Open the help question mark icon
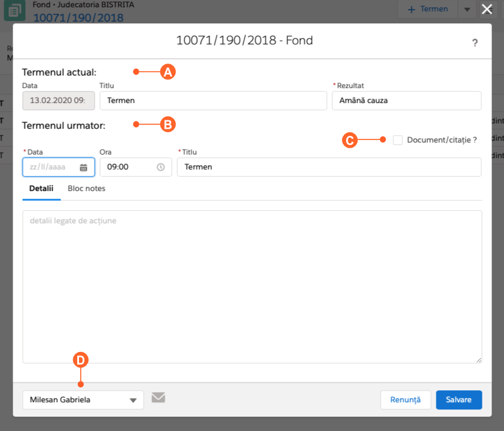This screenshot has width=504, height=431. click(475, 43)
